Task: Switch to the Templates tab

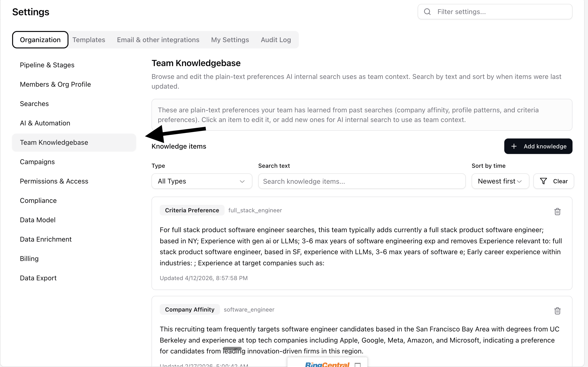Action: pyautogui.click(x=89, y=39)
